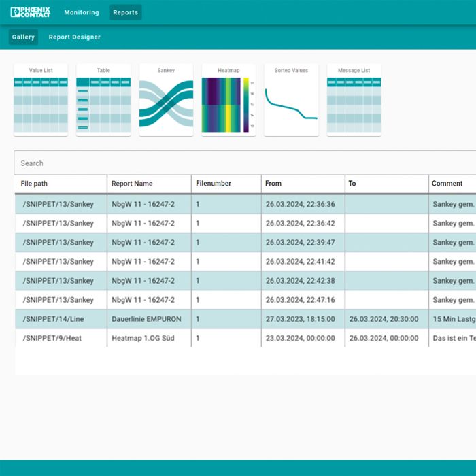Click the Dauerlinie EMPURON report name

(149, 319)
